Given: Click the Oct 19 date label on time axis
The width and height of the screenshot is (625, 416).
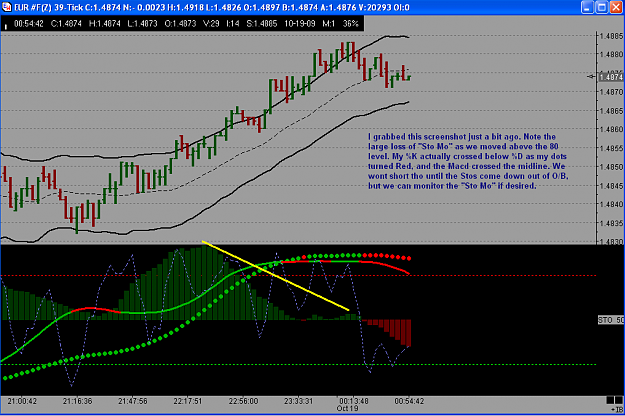Looking at the screenshot, I should pyautogui.click(x=347, y=408).
